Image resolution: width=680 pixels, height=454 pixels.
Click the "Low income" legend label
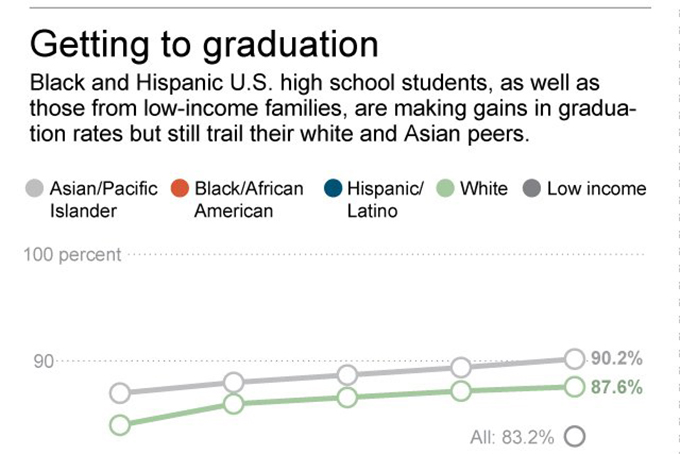pyautogui.click(x=596, y=188)
